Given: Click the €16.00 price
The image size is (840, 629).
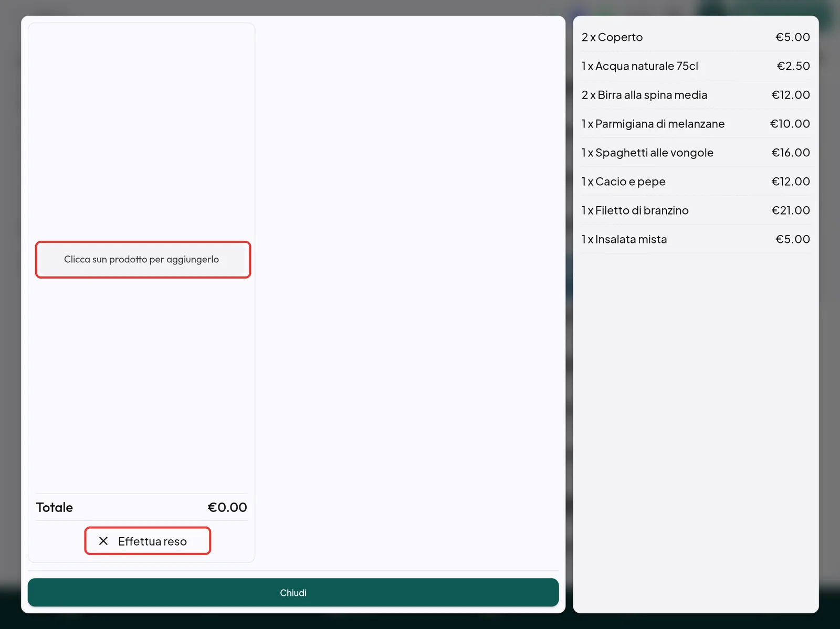Looking at the screenshot, I should coord(791,153).
